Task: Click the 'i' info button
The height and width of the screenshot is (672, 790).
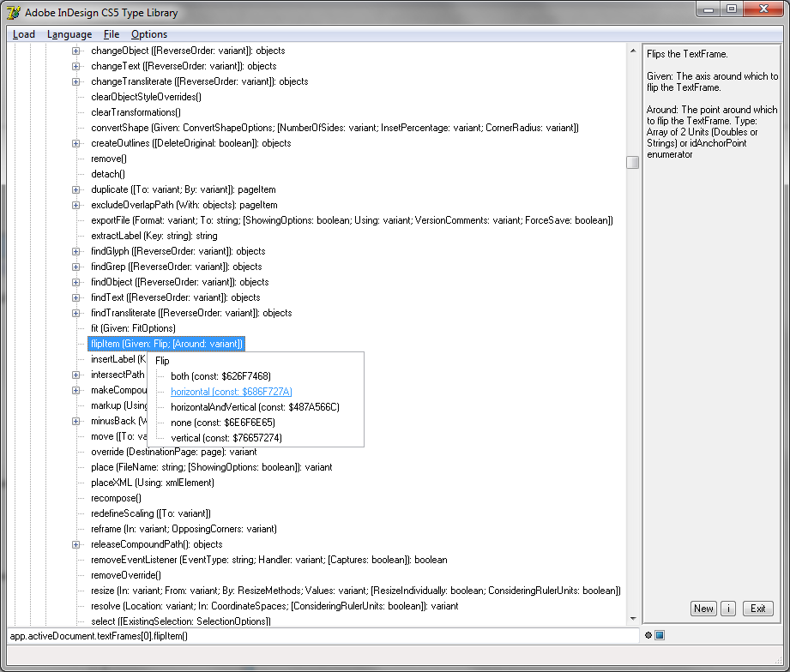Action: click(728, 609)
